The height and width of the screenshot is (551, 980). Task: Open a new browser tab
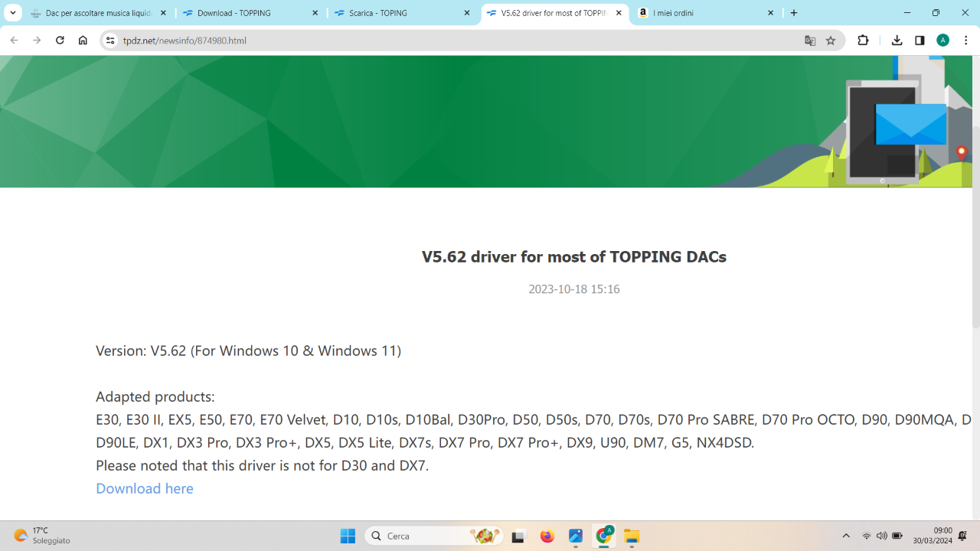(x=794, y=13)
